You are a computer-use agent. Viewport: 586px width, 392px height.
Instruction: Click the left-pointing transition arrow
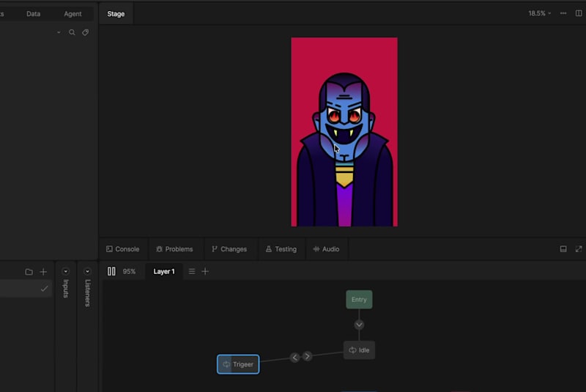(295, 358)
